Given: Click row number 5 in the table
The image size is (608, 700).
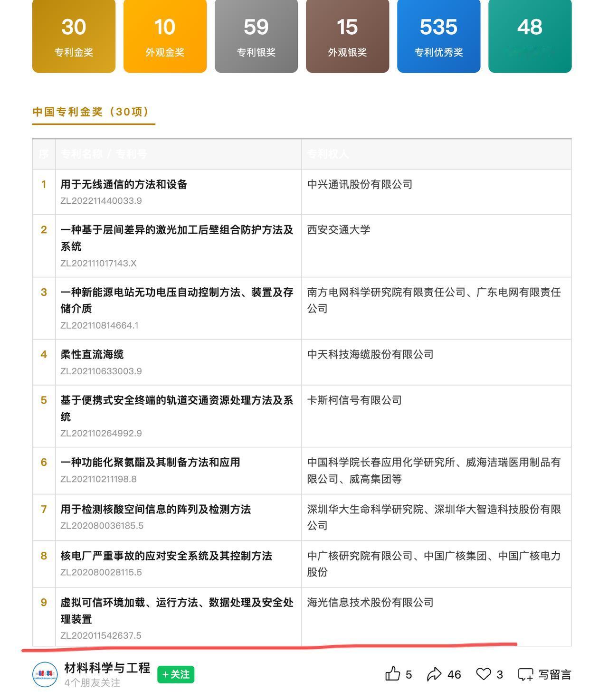Looking at the screenshot, I should pyautogui.click(x=44, y=400).
